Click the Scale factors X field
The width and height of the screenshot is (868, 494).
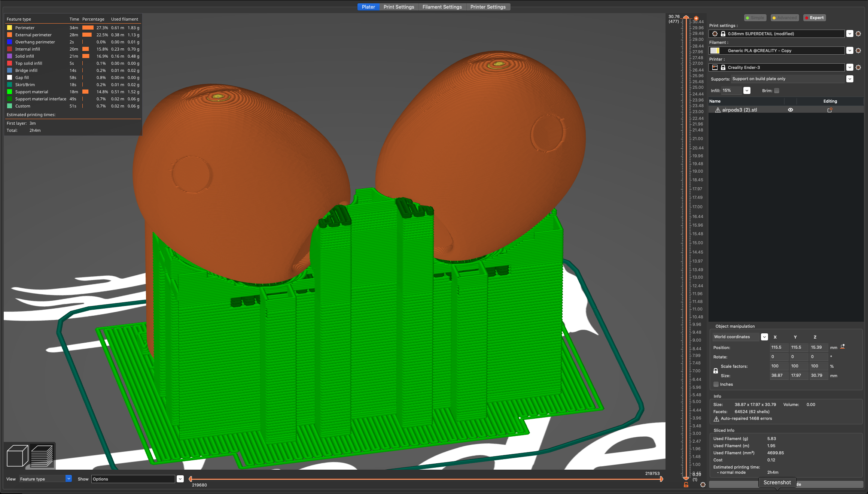779,366
